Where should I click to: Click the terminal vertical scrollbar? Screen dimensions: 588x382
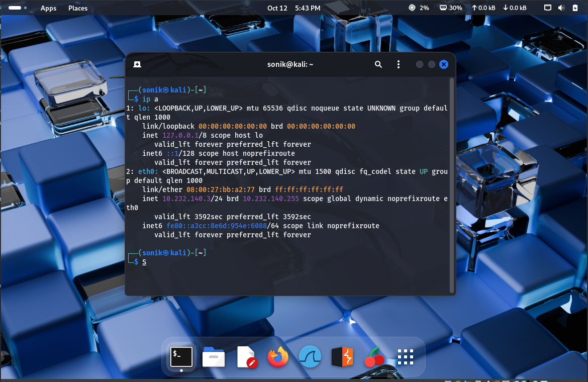pos(452,185)
